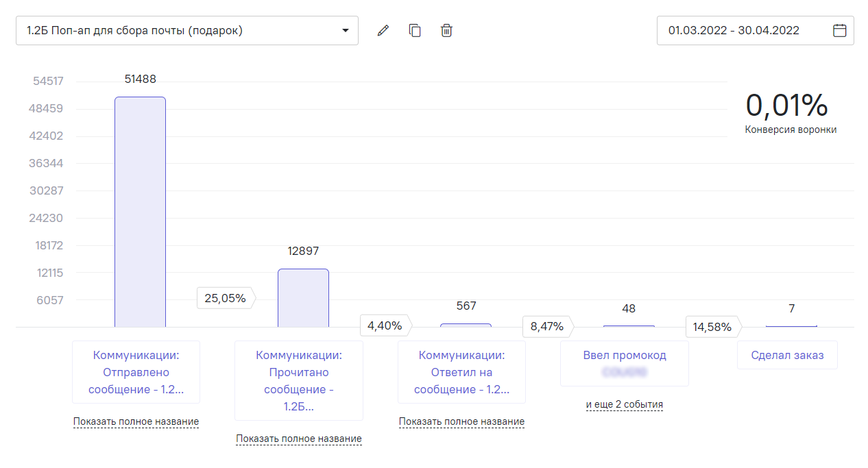Expand 'и еще 2 события' link
Screen dimensions: 868x468
pyautogui.click(x=625, y=404)
